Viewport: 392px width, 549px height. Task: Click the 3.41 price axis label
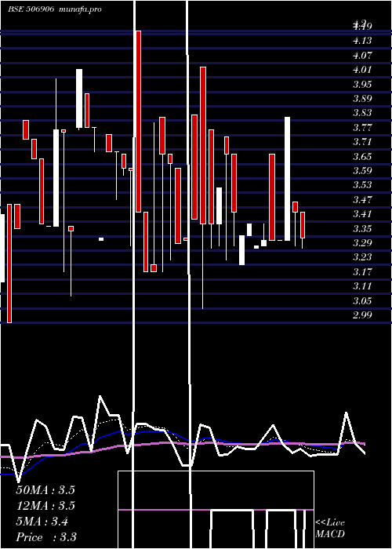pos(362,214)
